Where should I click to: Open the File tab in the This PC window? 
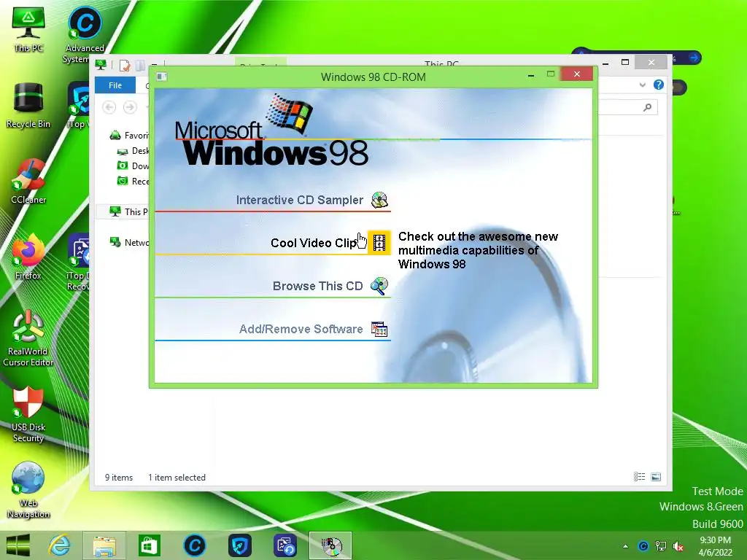point(115,85)
